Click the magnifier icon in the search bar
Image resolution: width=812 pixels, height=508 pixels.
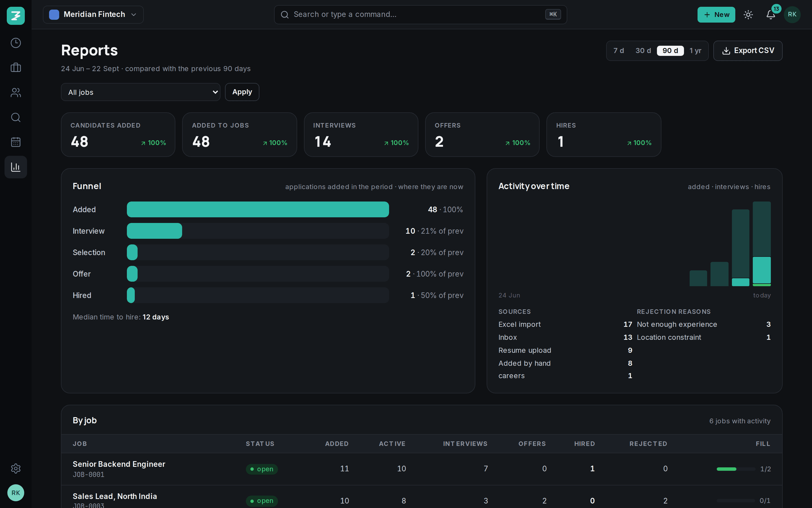tap(284, 14)
